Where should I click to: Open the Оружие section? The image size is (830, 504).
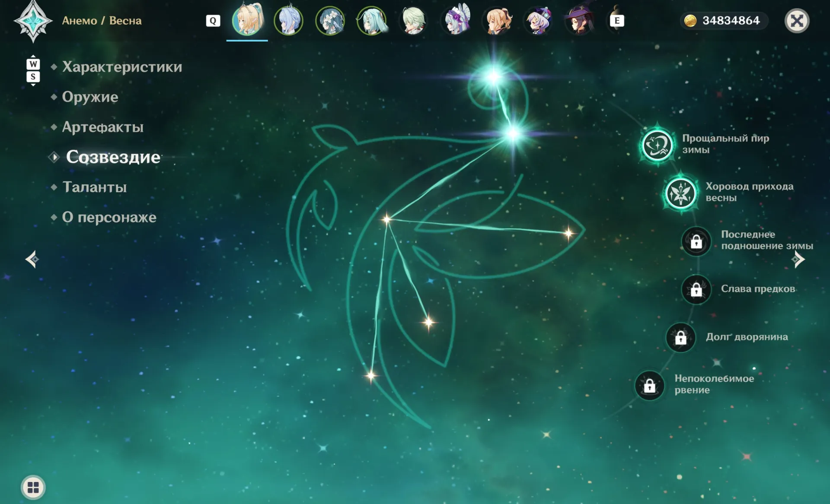[90, 97]
